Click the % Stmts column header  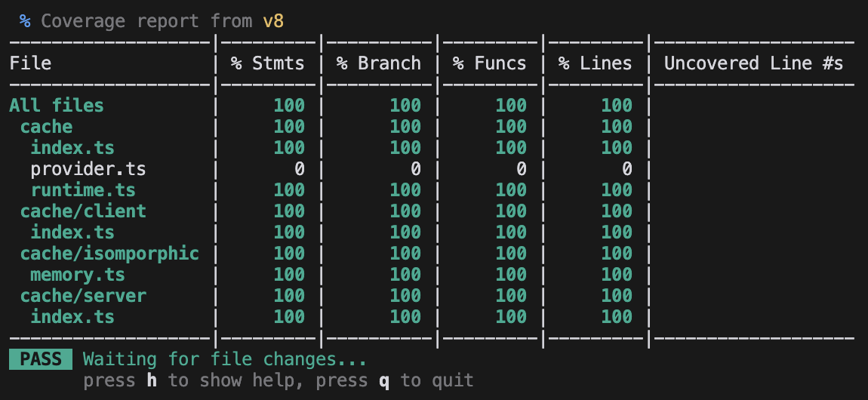(268, 63)
